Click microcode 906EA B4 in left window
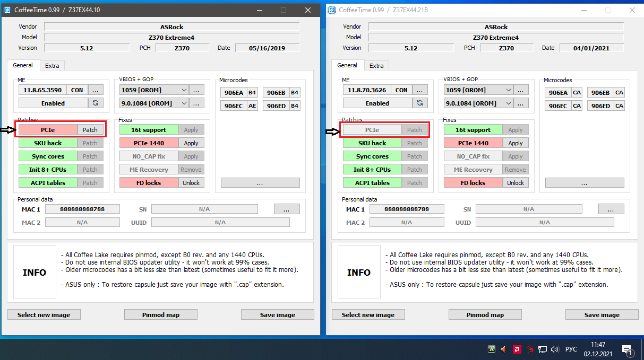 click(239, 93)
